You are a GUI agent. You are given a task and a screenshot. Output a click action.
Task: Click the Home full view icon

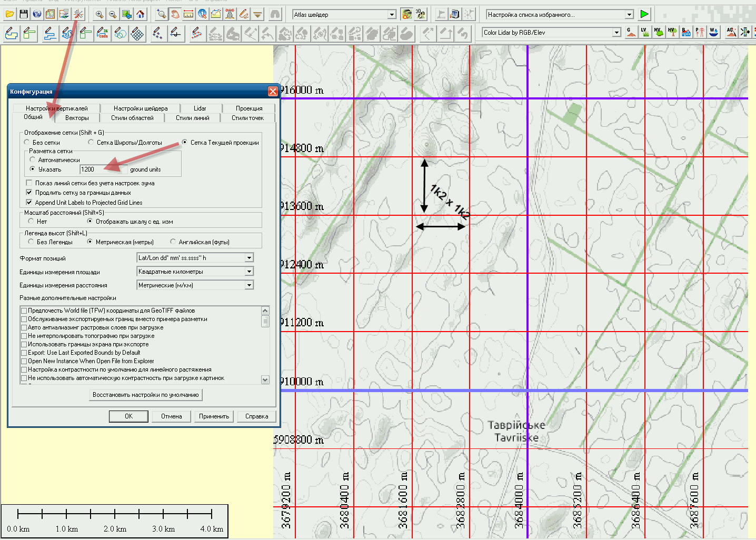(x=140, y=14)
